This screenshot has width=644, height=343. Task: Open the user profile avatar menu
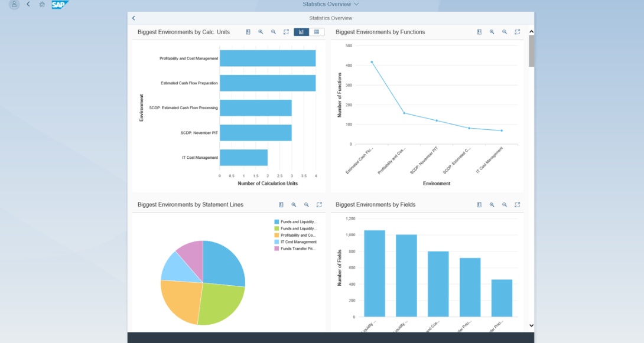click(14, 4)
